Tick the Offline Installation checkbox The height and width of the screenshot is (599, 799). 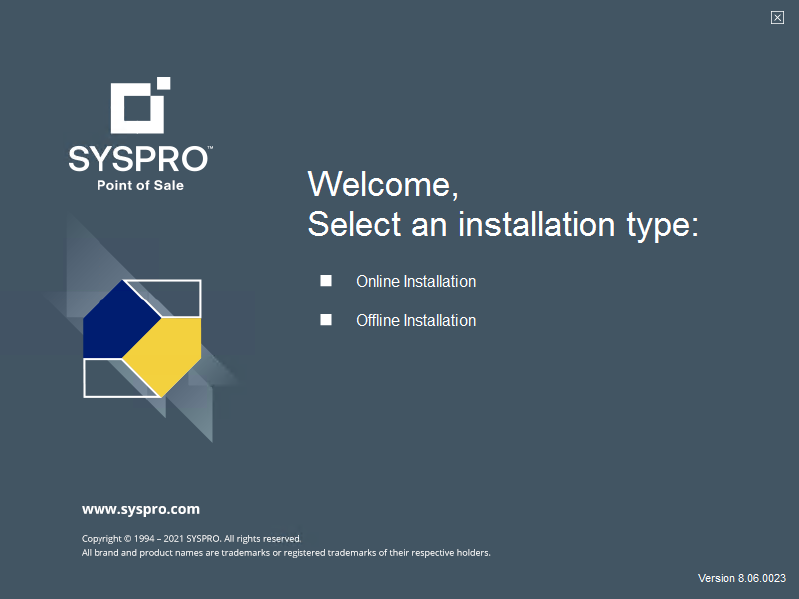click(x=326, y=320)
